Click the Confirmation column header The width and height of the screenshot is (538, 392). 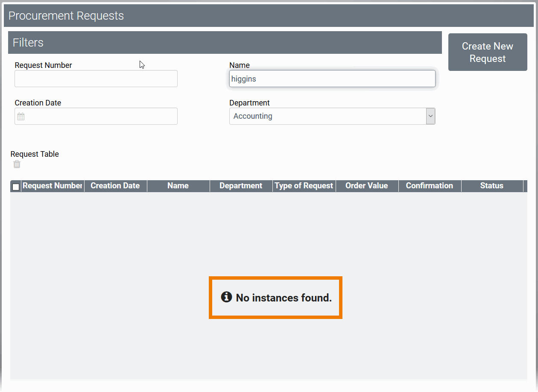point(429,186)
